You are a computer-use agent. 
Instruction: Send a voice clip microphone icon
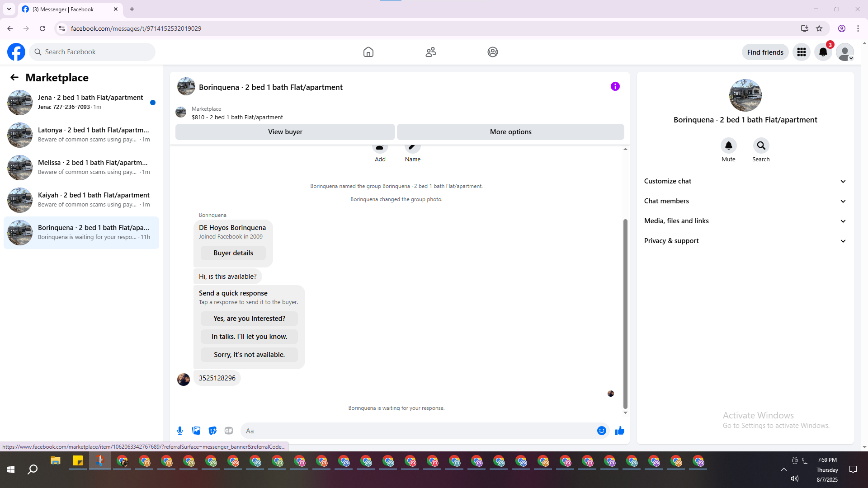pos(180,431)
